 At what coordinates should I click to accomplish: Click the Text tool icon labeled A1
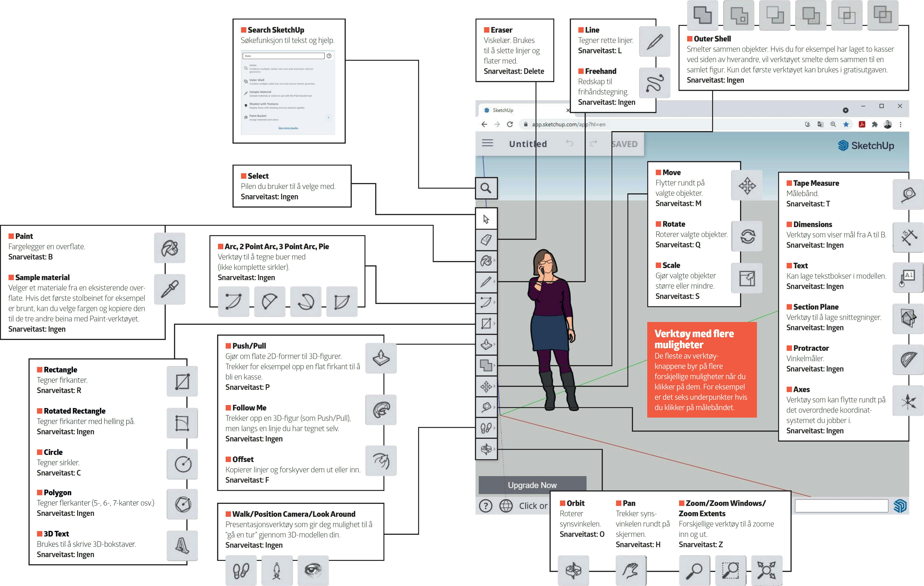908,278
